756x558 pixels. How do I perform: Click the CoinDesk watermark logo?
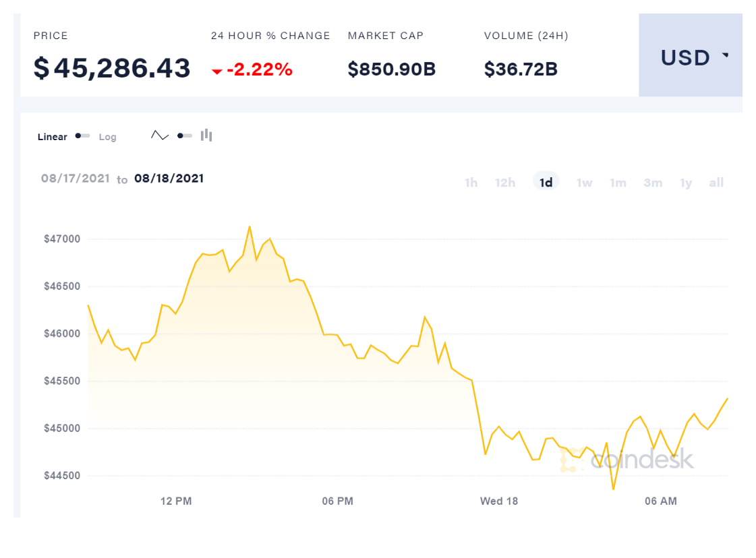pyautogui.click(x=627, y=460)
